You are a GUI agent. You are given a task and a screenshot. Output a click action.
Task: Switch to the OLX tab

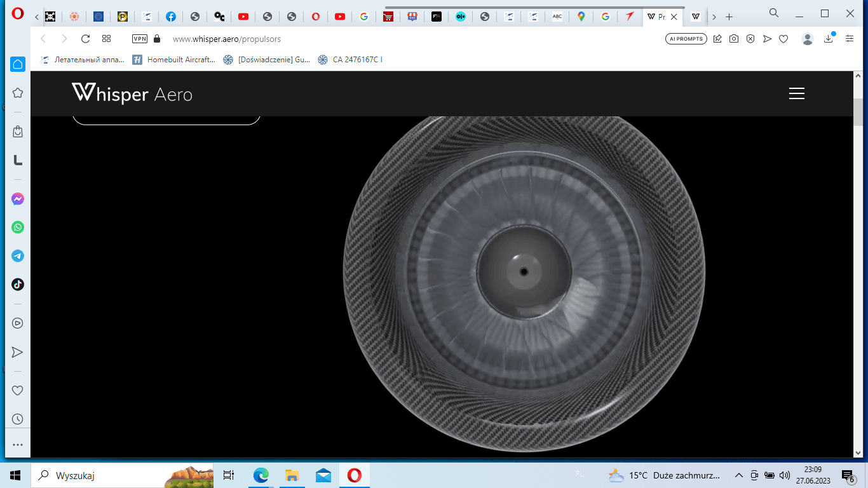[x=461, y=17]
